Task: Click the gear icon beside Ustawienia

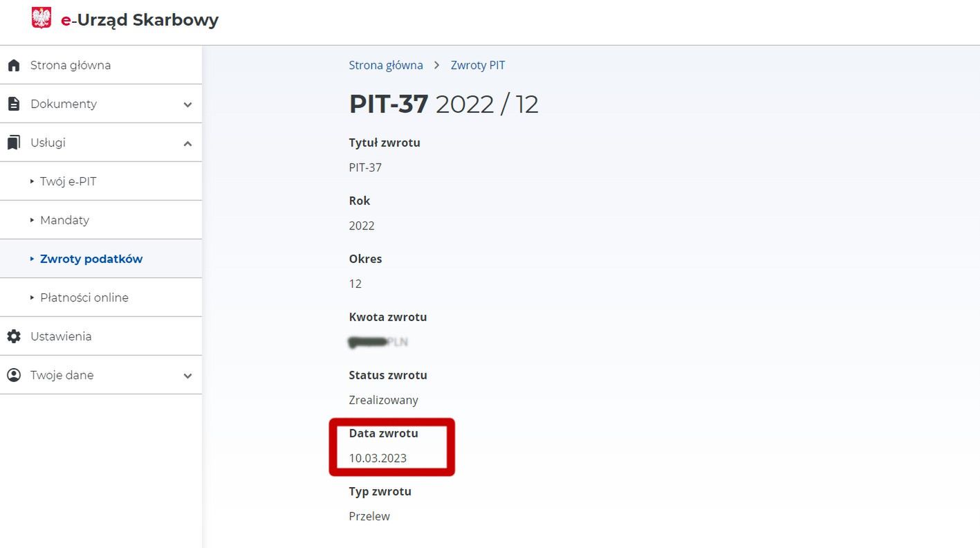Action: (x=13, y=336)
